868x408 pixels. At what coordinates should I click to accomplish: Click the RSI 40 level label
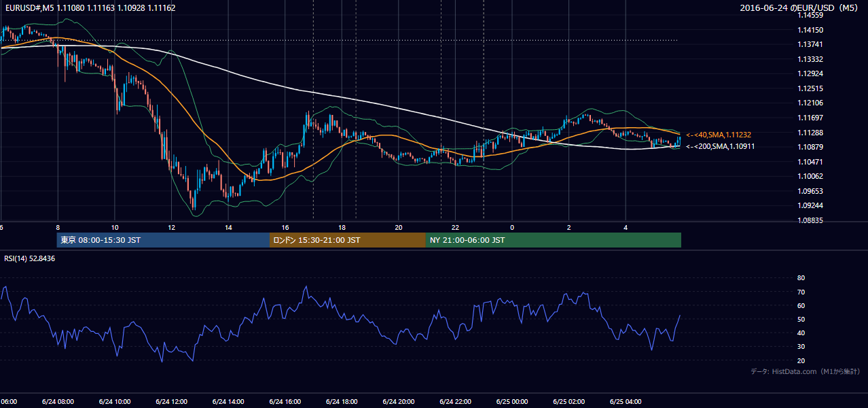[801, 333]
